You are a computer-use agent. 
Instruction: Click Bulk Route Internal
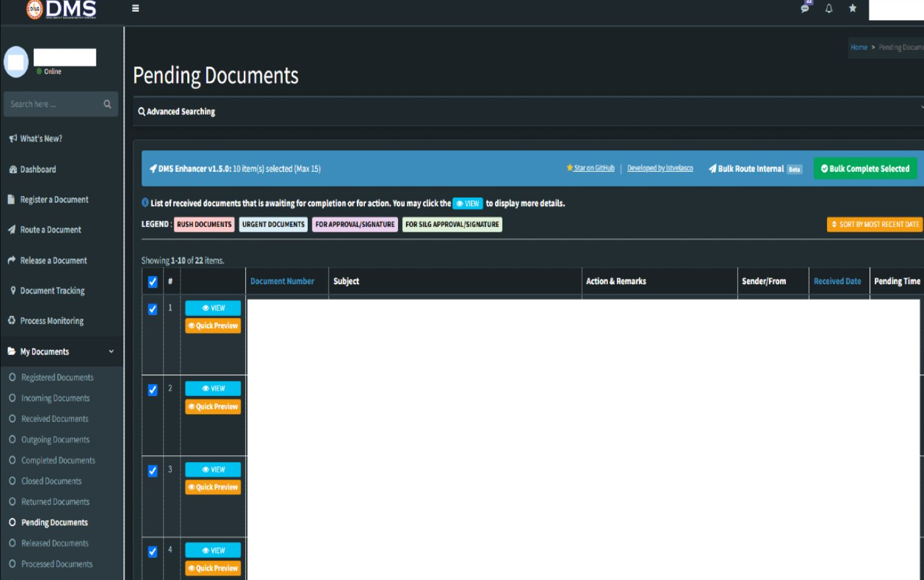pyautogui.click(x=755, y=169)
